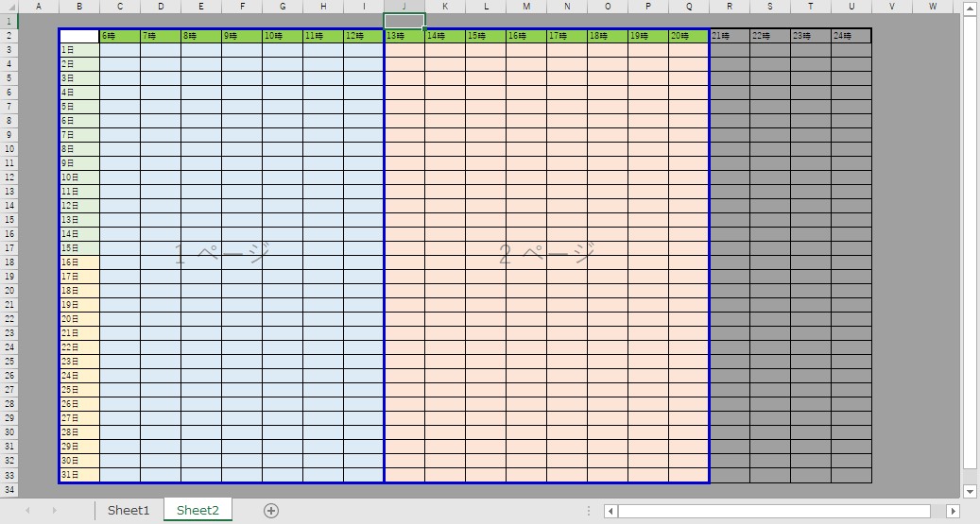
Task: Select column J header
Action: pos(404,7)
